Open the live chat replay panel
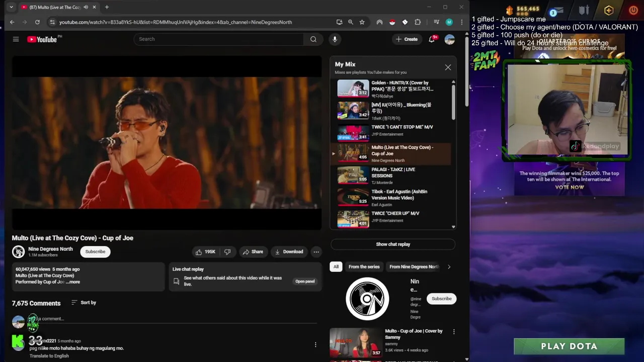Viewport: 644px width, 362px height. 305,282
